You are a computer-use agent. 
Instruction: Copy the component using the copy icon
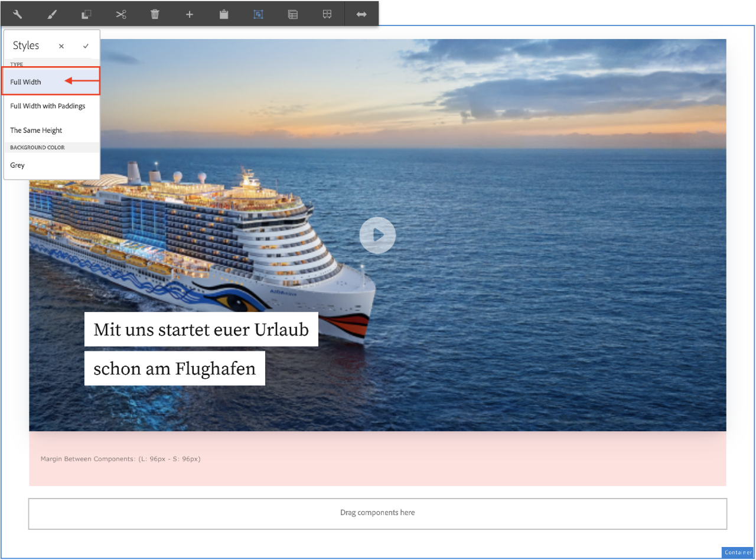pos(86,14)
